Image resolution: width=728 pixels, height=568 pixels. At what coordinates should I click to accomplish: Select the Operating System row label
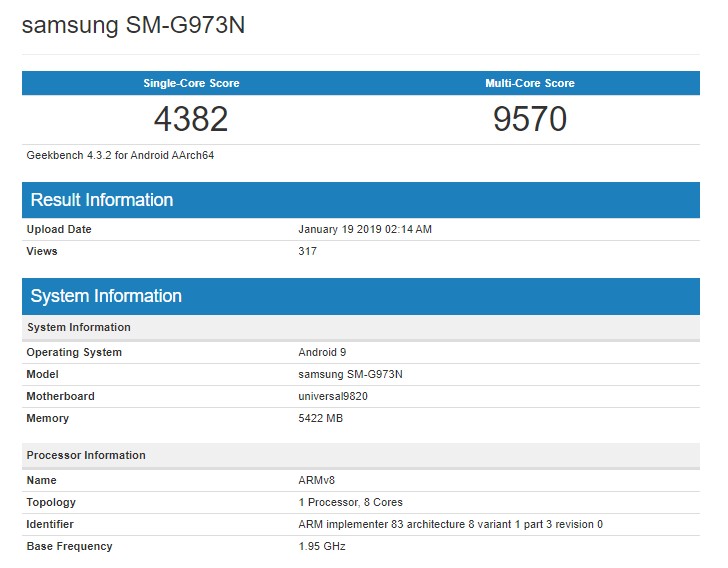(x=74, y=352)
